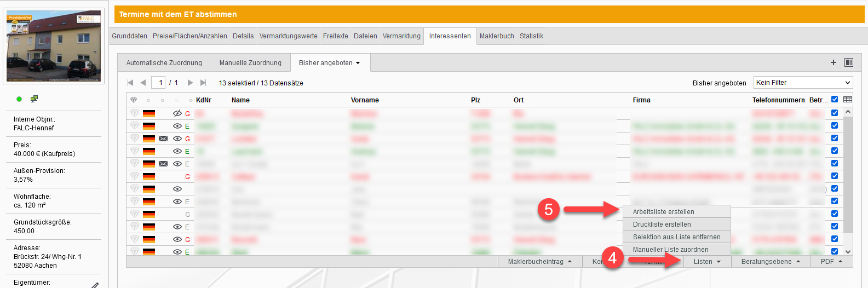The width and height of the screenshot is (868, 288).
Task: Jump to the last page arrow
Action: (203, 83)
